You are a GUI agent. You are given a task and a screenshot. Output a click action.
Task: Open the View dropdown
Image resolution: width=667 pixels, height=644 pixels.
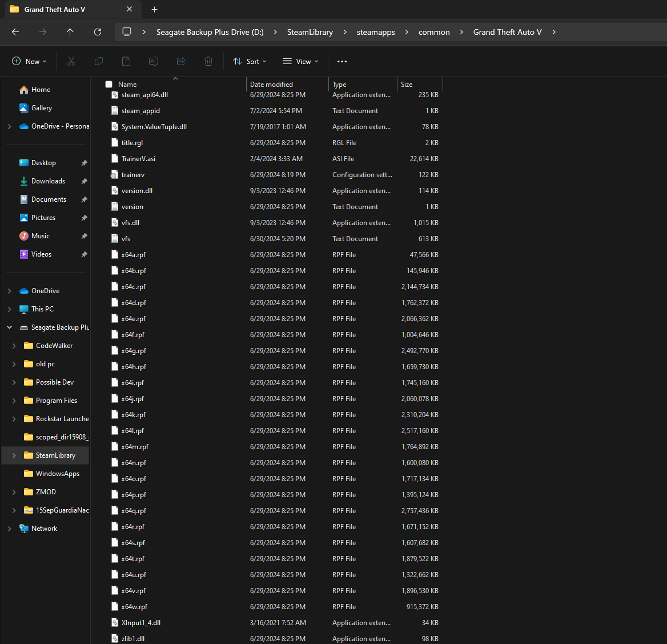300,61
